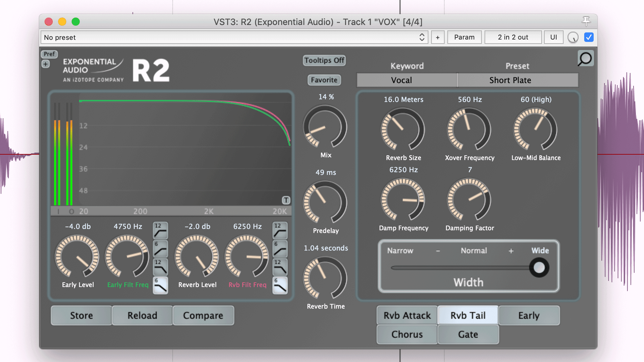Image resolution: width=644 pixels, height=362 pixels.
Task: Click the input/output level meters
Action: pyautogui.click(x=63, y=154)
